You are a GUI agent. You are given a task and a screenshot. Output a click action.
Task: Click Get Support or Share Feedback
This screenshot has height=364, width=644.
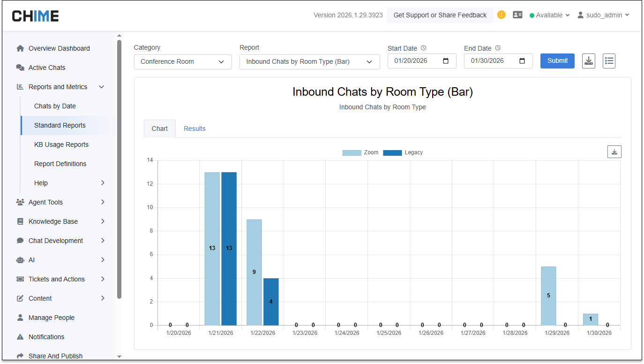[x=440, y=15]
